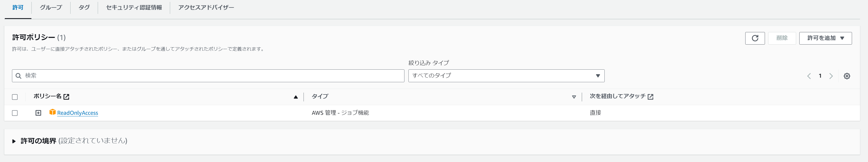Open the すべてのタイプ filter dropdown

(505, 76)
